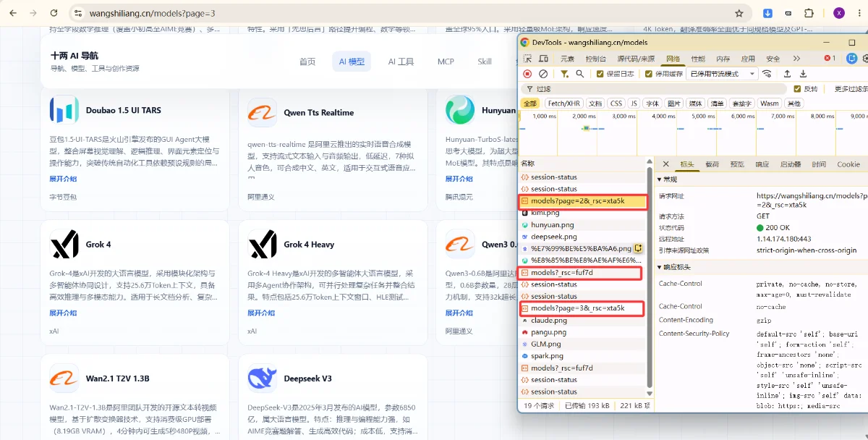Open network search magnifier icon
Image resolution: width=868 pixels, height=440 pixels.
580,74
